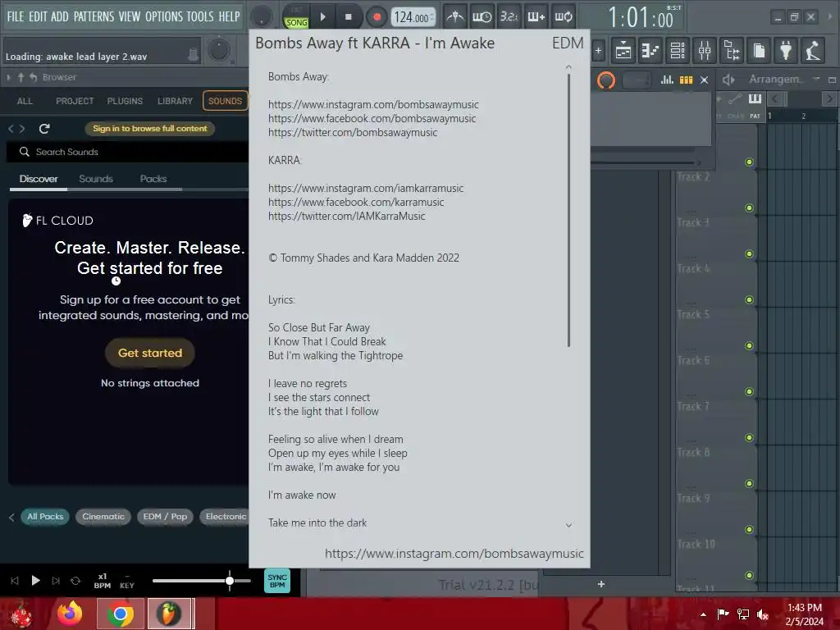Open the channel rack view icon

click(678, 51)
